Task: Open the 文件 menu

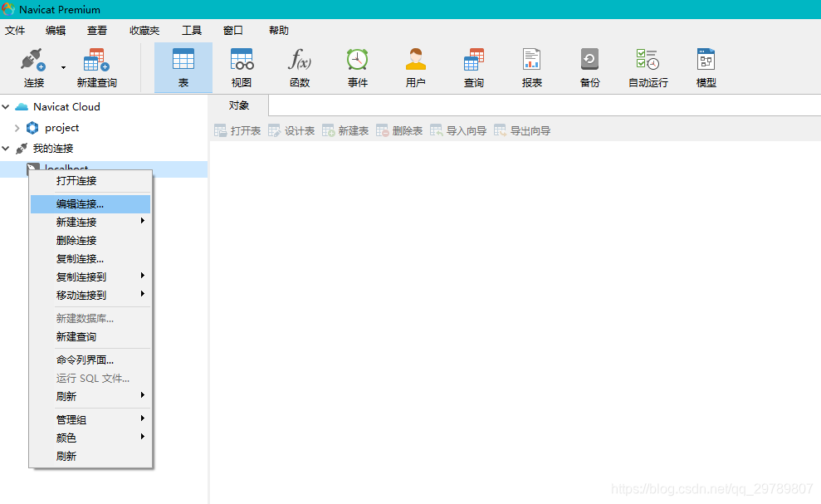Action: [x=15, y=31]
